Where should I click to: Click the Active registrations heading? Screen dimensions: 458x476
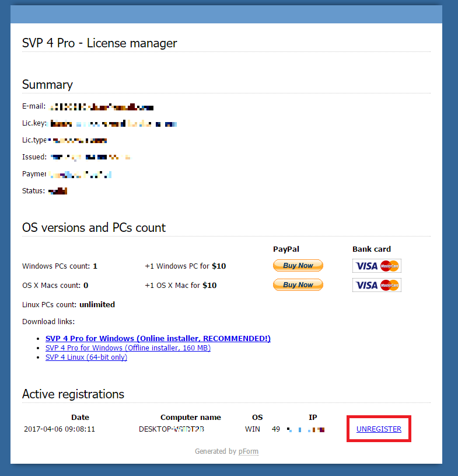coord(73,394)
